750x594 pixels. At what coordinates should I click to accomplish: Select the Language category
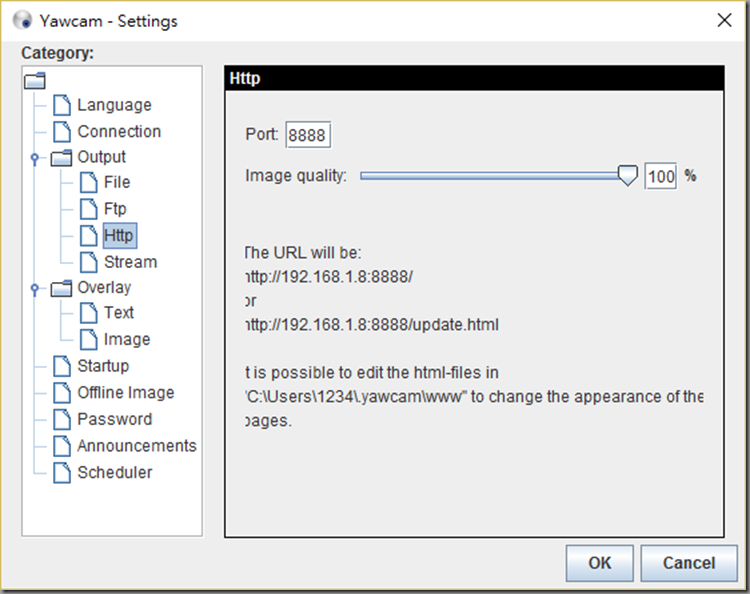(x=114, y=105)
